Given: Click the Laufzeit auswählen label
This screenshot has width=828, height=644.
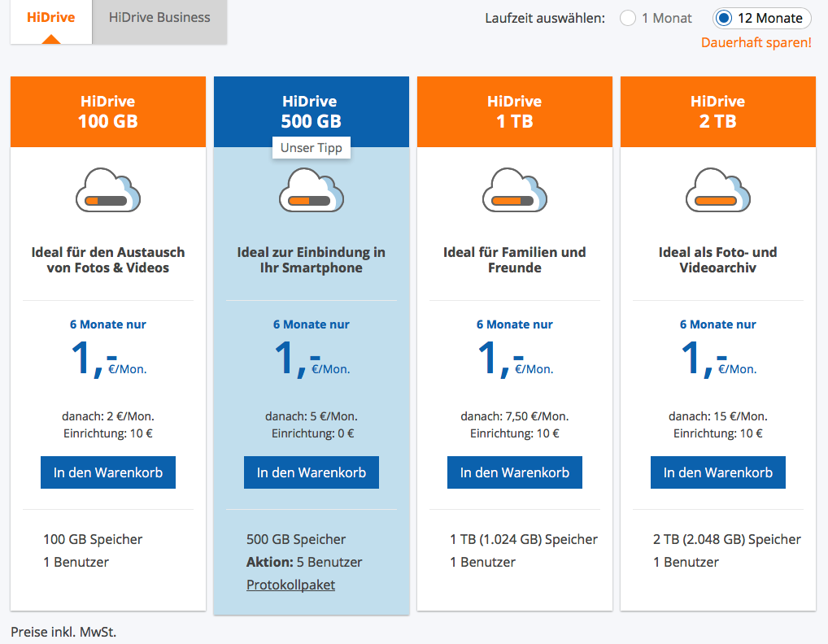Looking at the screenshot, I should click(545, 19).
